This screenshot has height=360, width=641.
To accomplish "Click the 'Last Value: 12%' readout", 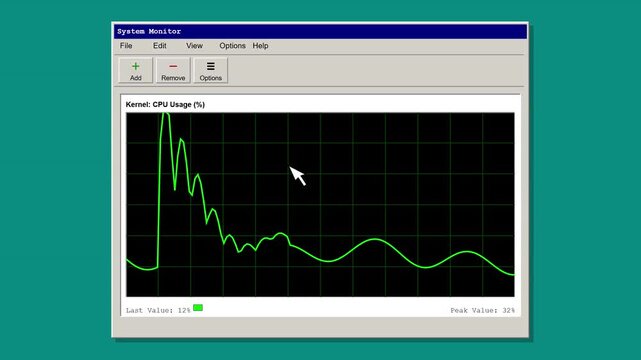I will pyautogui.click(x=158, y=311).
